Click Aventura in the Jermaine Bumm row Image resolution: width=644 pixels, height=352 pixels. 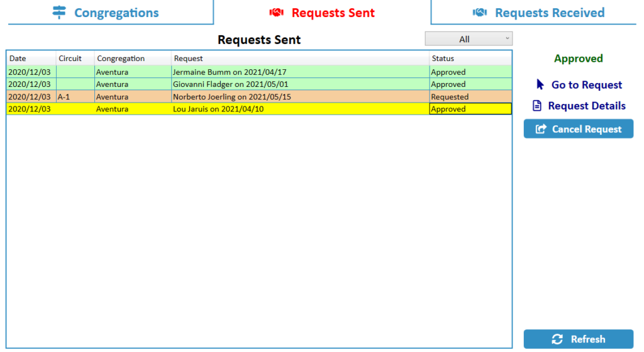(x=133, y=72)
